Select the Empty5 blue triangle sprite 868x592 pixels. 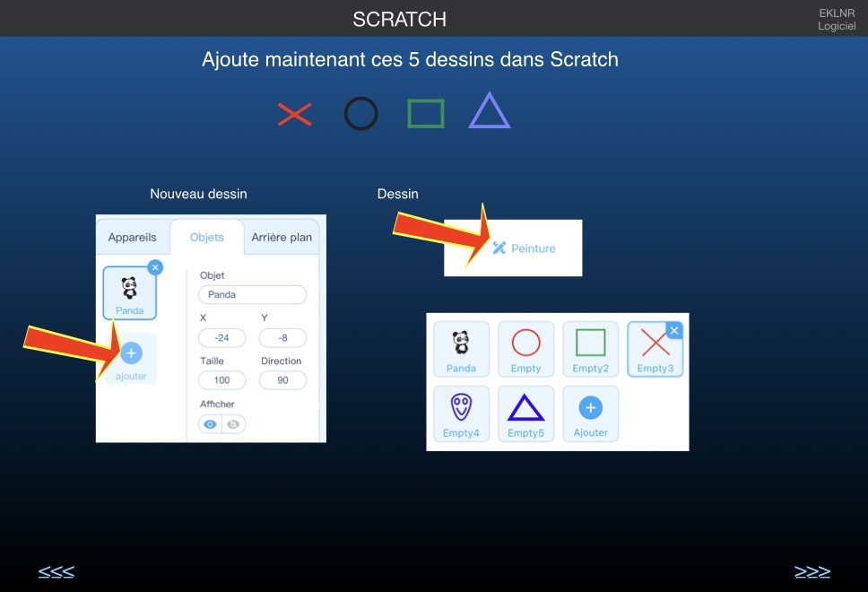(525, 414)
